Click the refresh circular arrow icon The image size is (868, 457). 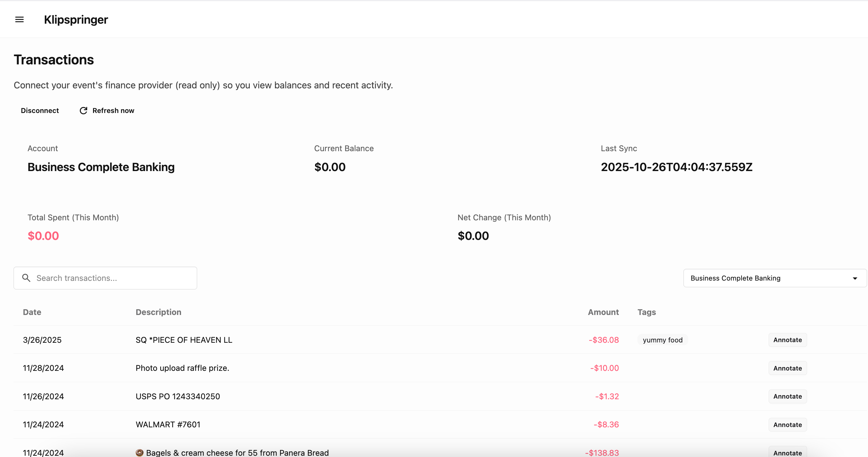[x=83, y=111]
